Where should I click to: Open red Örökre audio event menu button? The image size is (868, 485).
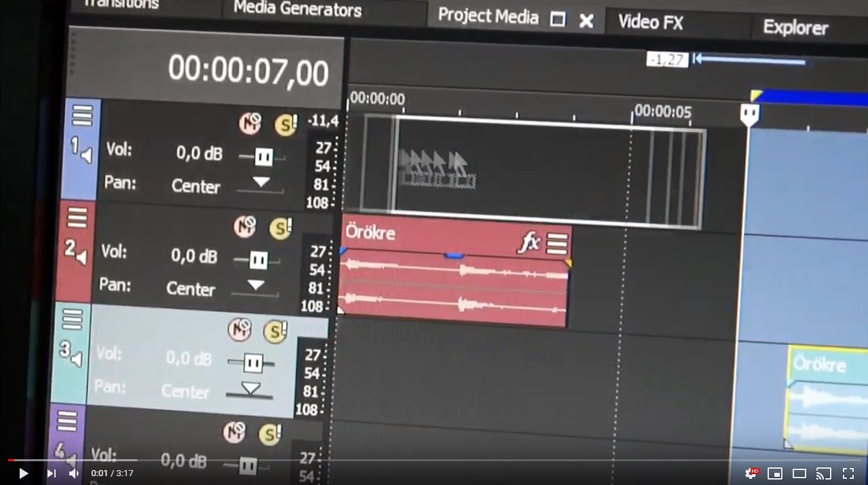pos(557,243)
